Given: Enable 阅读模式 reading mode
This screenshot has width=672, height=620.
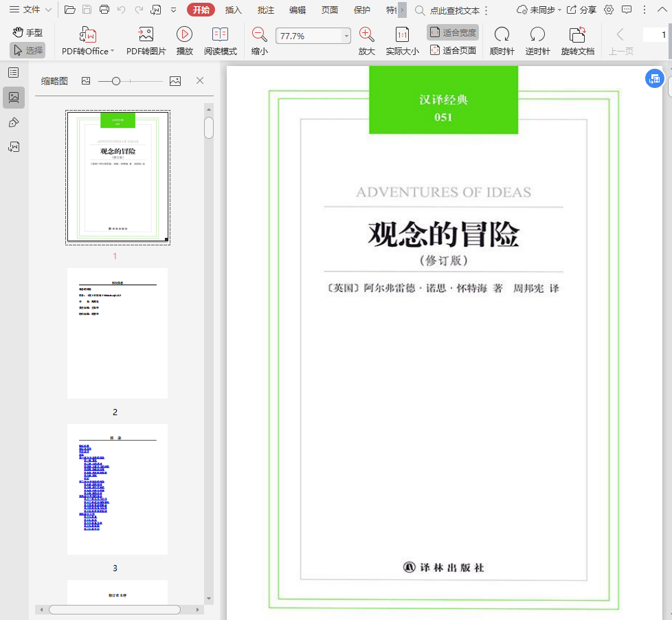Looking at the screenshot, I should [x=221, y=41].
